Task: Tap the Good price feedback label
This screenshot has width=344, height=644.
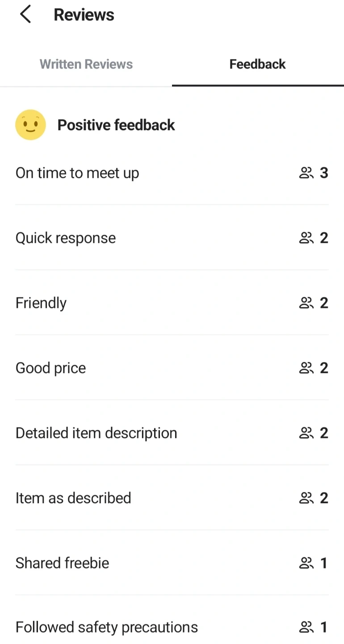Action: tap(51, 368)
